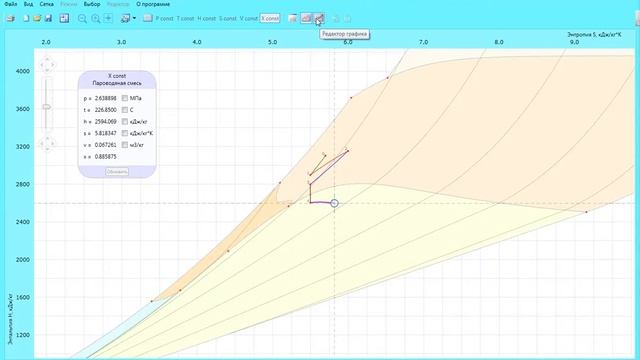Toggle the C checkbox for temperature
Screen dimensions: 640x360
click(x=125, y=110)
